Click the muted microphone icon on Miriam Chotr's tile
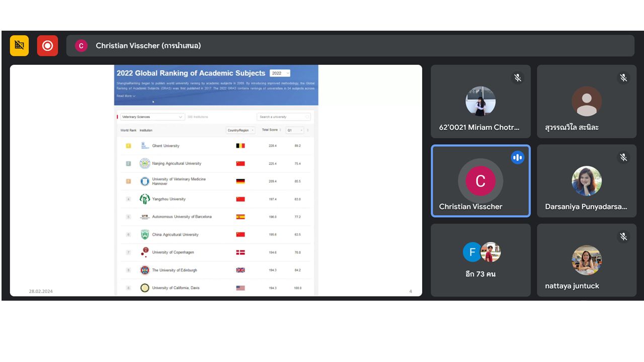The image size is (644, 362). pos(517,78)
